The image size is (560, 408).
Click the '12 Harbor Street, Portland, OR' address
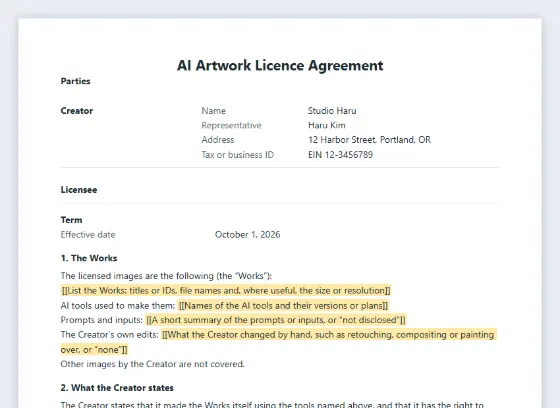click(370, 140)
